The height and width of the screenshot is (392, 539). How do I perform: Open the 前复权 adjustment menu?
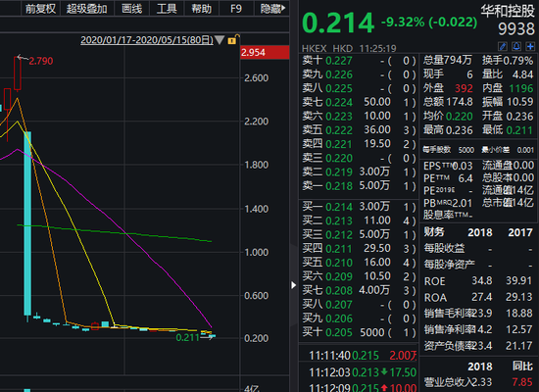[x=40, y=9]
